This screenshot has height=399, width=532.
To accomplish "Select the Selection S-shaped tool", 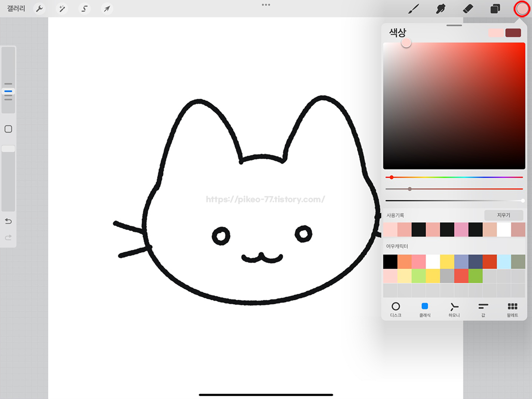I will [x=84, y=8].
